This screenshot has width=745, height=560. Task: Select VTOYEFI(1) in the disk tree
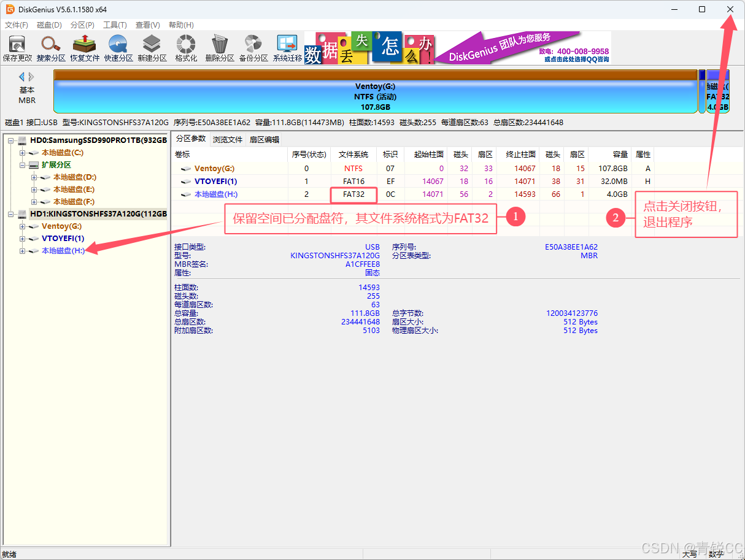[63, 239]
